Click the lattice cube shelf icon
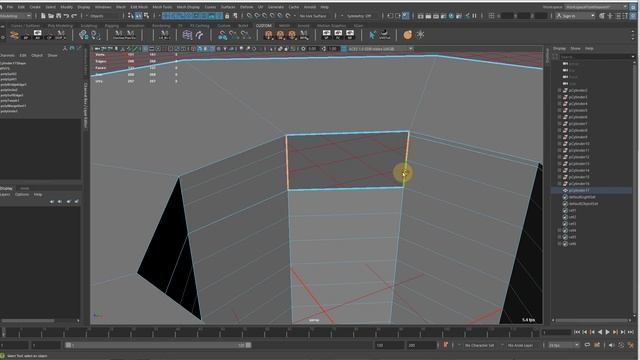Image resolution: width=640 pixels, height=360 pixels. point(187,35)
